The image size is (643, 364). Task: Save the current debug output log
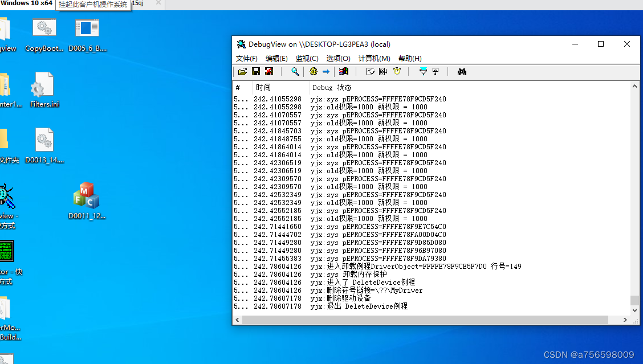(x=255, y=71)
